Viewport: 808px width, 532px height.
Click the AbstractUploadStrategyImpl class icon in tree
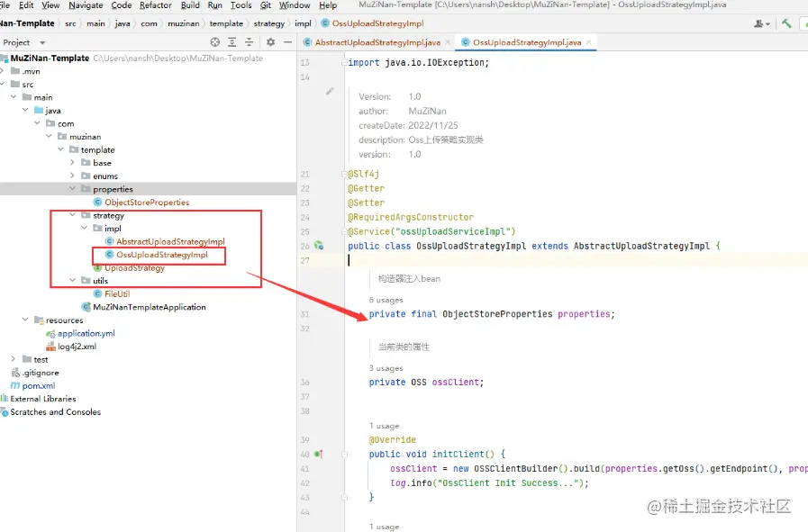click(109, 241)
